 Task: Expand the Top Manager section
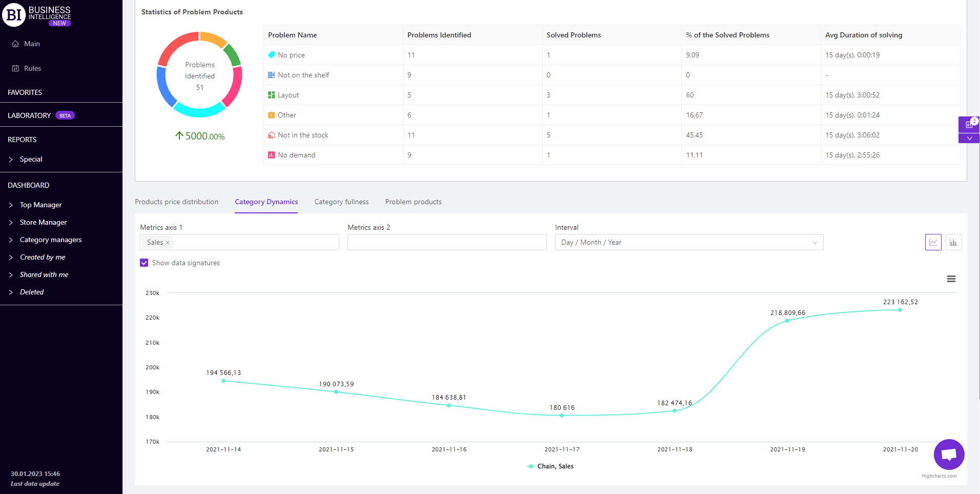(x=40, y=205)
